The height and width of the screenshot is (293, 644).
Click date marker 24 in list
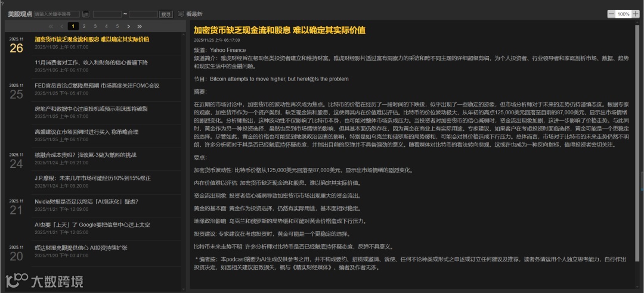pyautogui.click(x=17, y=164)
